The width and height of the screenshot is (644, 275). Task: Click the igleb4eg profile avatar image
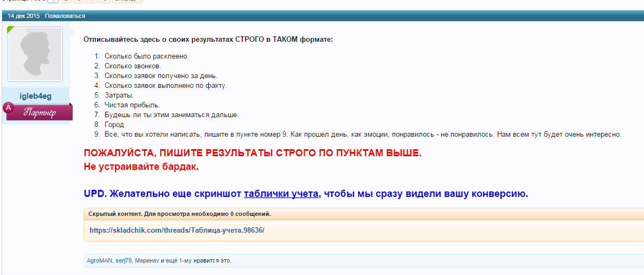35,54
